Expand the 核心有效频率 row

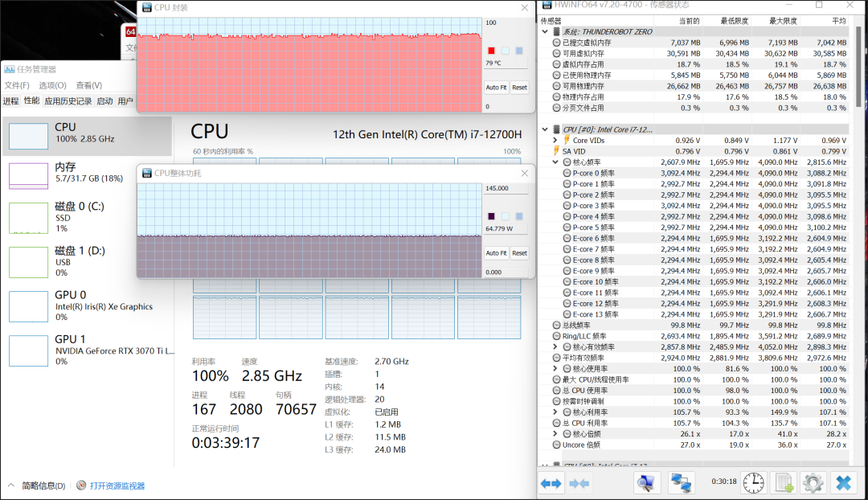tap(555, 346)
